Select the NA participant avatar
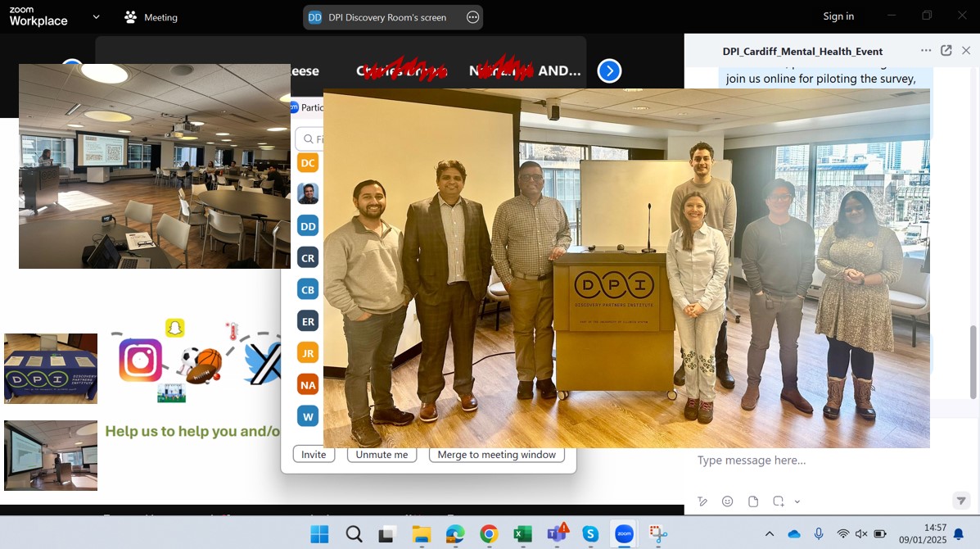The height and width of the screenshot is (549, 980). [308, 384]
